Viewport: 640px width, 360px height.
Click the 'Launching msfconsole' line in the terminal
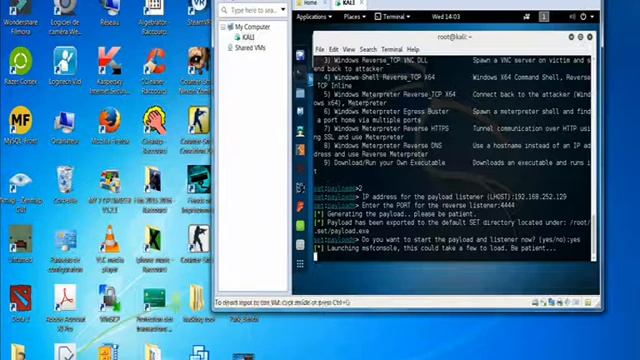[435, 248]
